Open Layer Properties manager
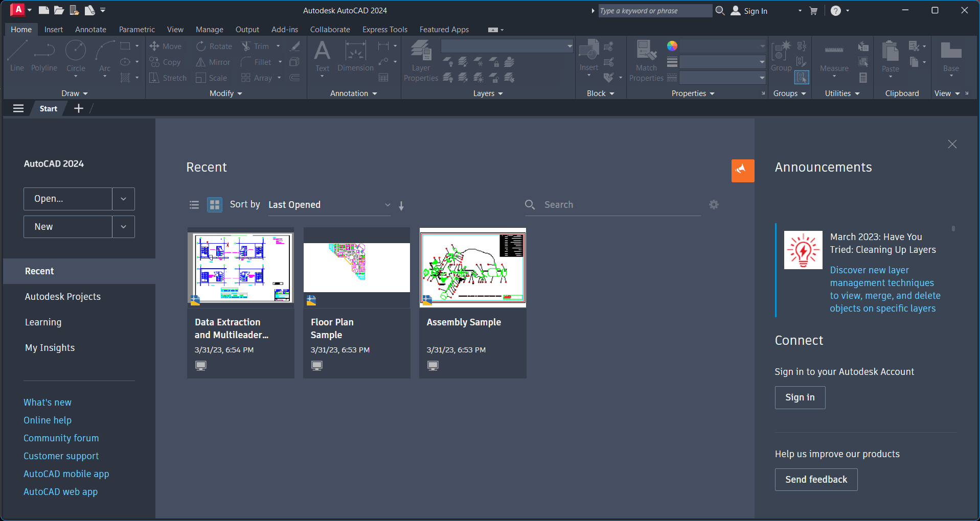 [x=421, y=61]
